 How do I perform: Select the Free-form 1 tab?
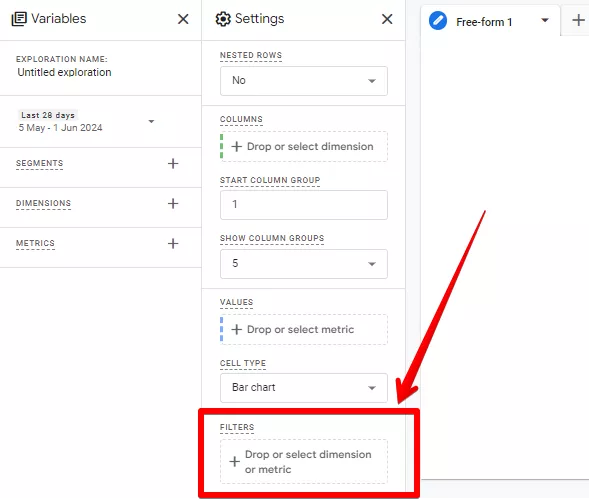click(484, 22)
